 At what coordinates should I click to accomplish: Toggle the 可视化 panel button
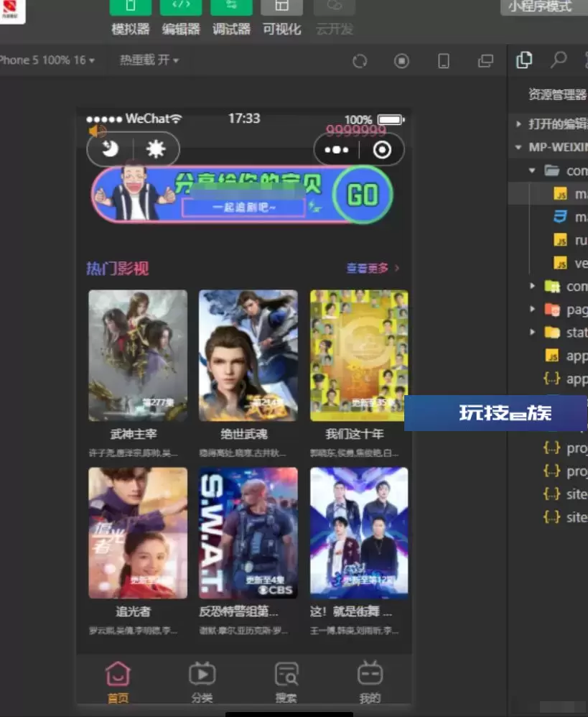[281, 17]
